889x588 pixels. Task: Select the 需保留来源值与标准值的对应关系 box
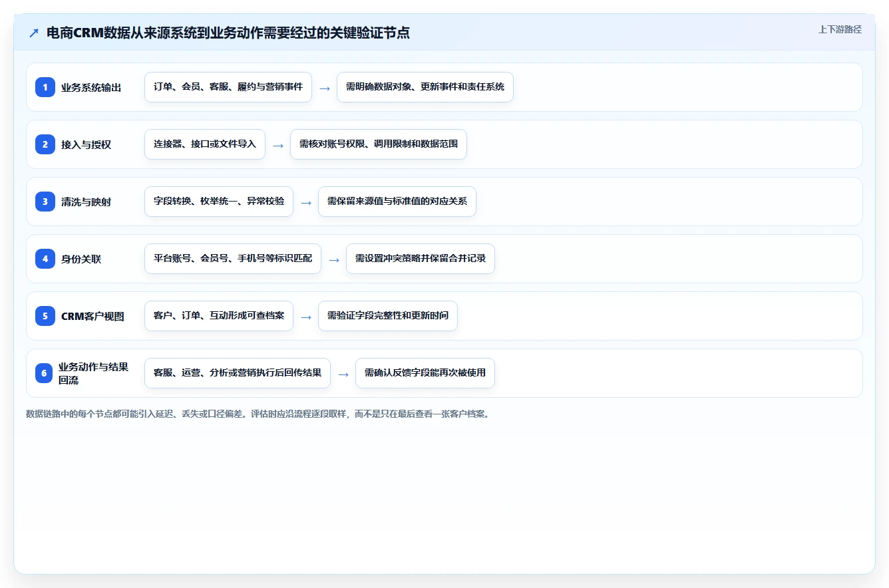pyautogui.click(x=397, y=202)
